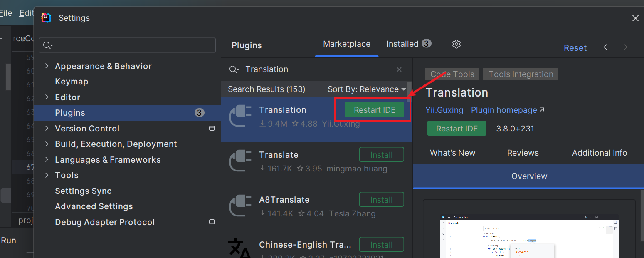Click the Tesla Zhang author text
The height and width of the screenshot is (258, 644).
(x=352, y=213)
